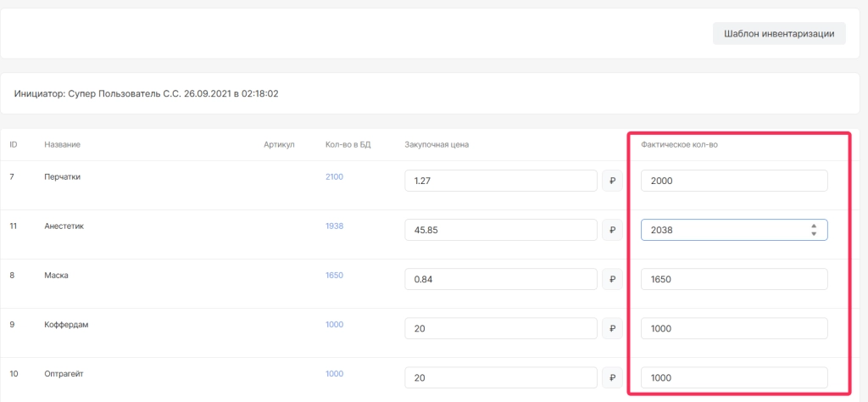Focus the purchase price field showing 45.85
The width and height of the screenshot is (868, 402).
(x=500, y=230)
